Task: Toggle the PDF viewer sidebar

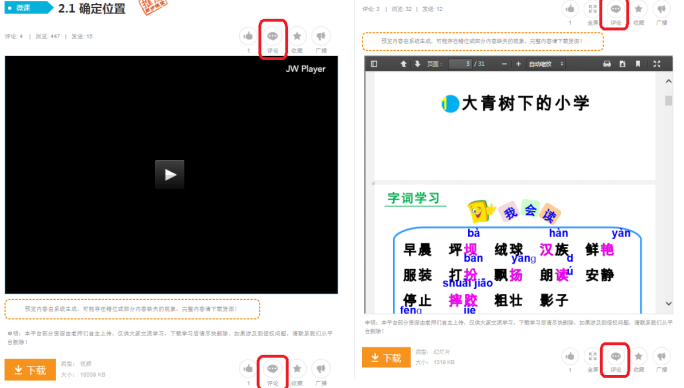Action: pyautogui.click(x=374, y=64)
